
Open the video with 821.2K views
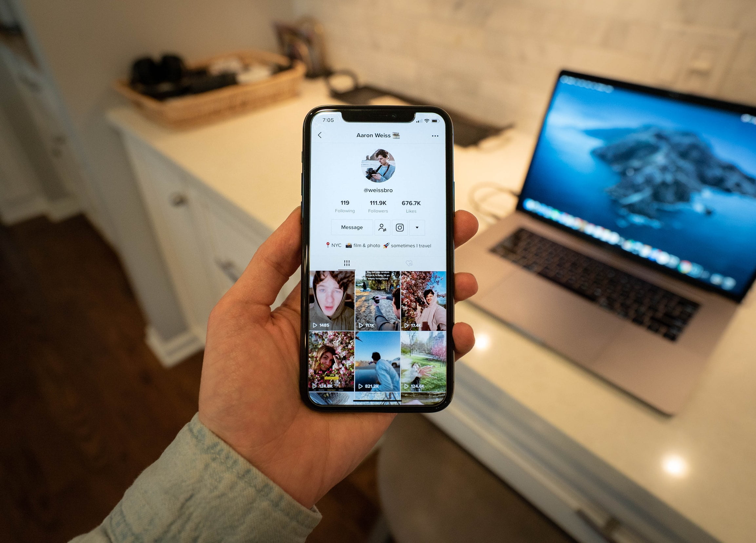pyautogui.click(x=380, y=369)
